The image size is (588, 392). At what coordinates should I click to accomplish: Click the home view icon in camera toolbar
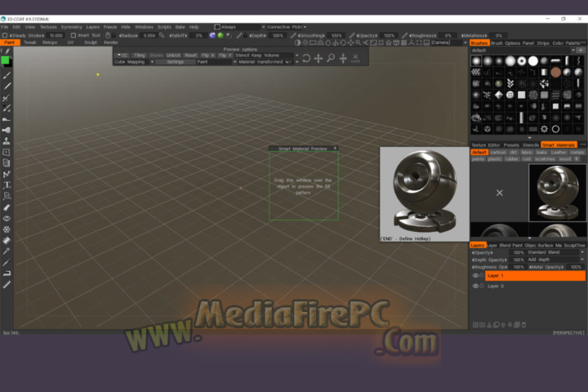[389, 42]
